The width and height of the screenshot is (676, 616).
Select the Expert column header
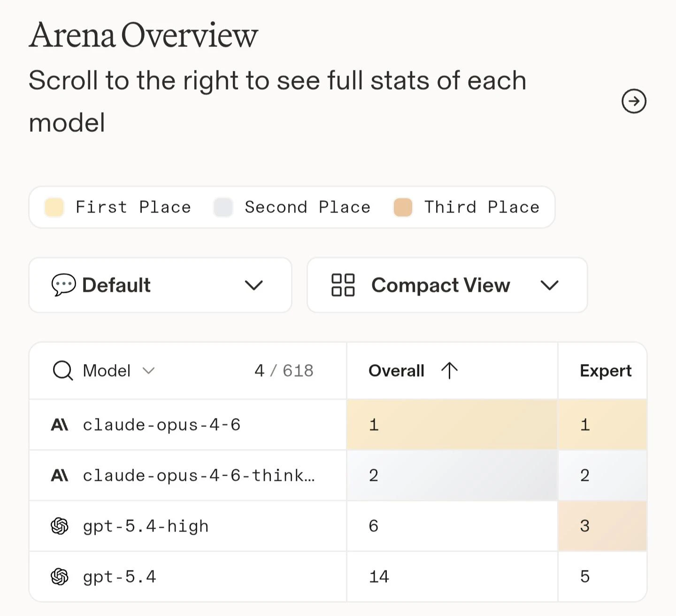tap(605, 371)
